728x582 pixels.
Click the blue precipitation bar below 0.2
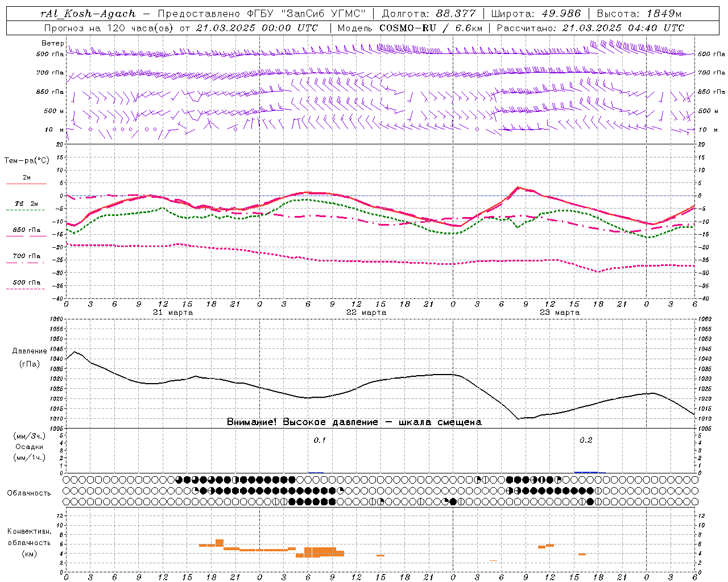coord(586,472)
